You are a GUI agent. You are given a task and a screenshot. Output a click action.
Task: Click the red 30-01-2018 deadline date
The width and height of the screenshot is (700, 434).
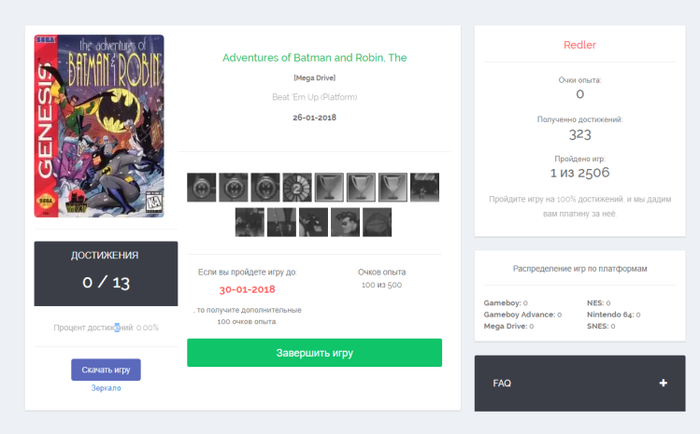247,290
